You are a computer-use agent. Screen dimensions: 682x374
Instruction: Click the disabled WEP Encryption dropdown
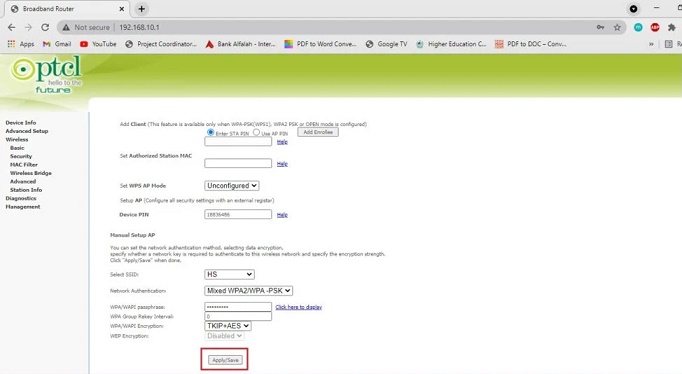[224, 336]
